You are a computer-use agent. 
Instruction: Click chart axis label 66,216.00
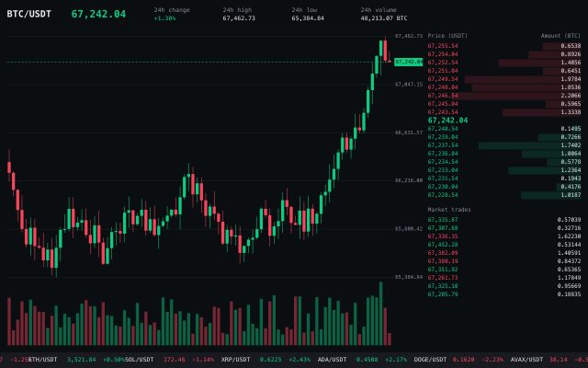click(x=409, y=180)
